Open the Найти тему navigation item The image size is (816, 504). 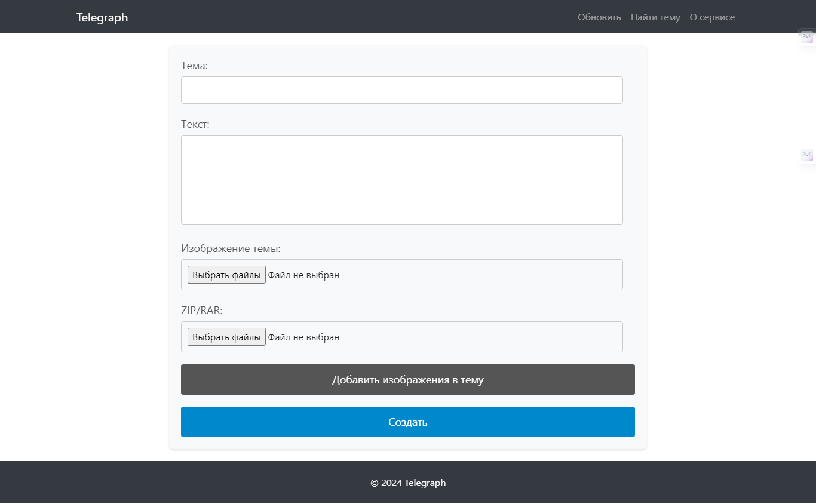click(x=655, y=17)
